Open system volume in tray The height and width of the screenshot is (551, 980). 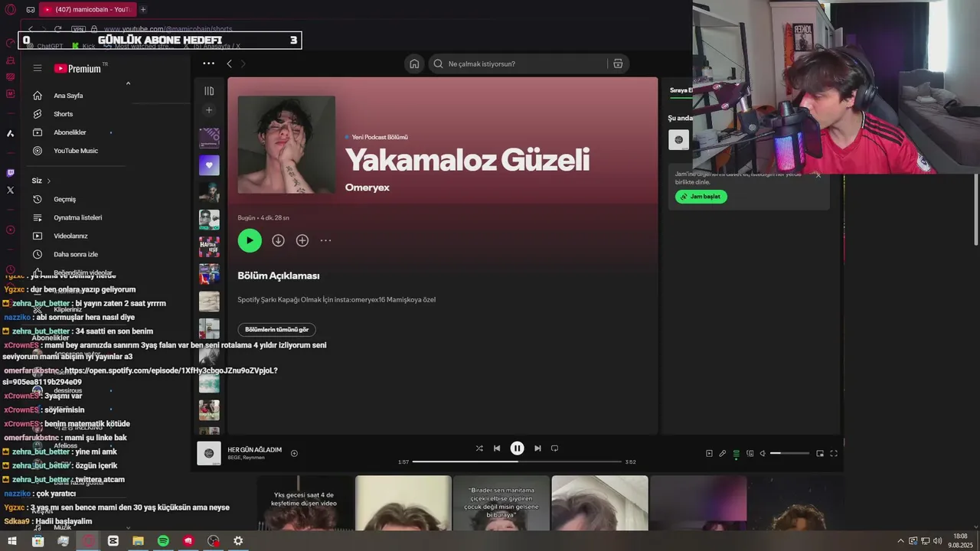coord(938,540)
